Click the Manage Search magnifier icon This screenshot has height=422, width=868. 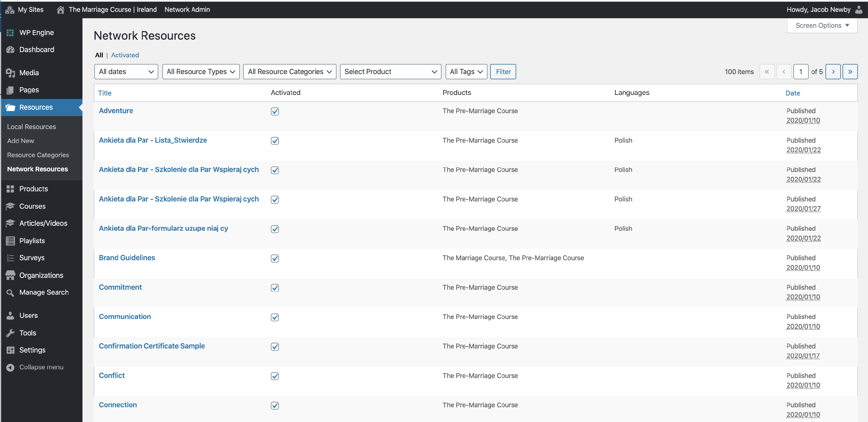(x=10, y=293)
